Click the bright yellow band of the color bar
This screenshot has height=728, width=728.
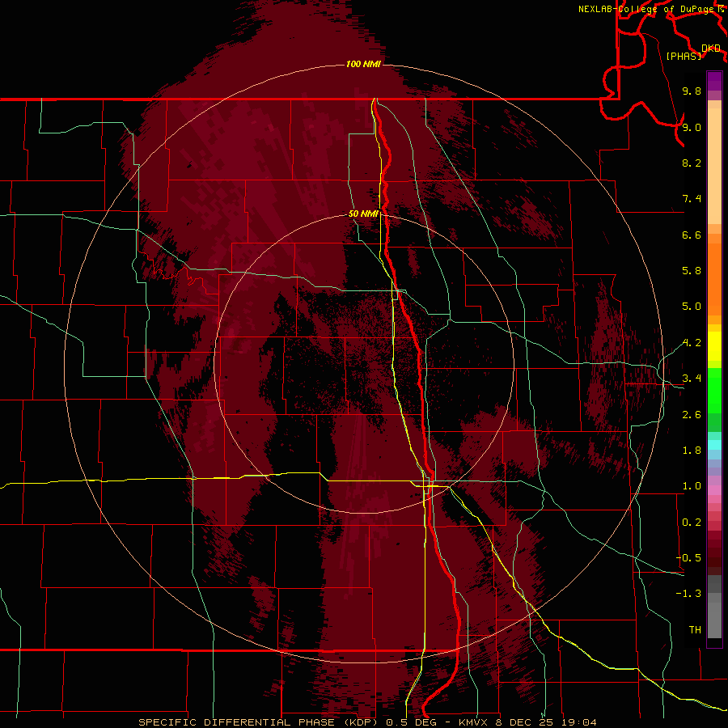(x=714, y=346)
